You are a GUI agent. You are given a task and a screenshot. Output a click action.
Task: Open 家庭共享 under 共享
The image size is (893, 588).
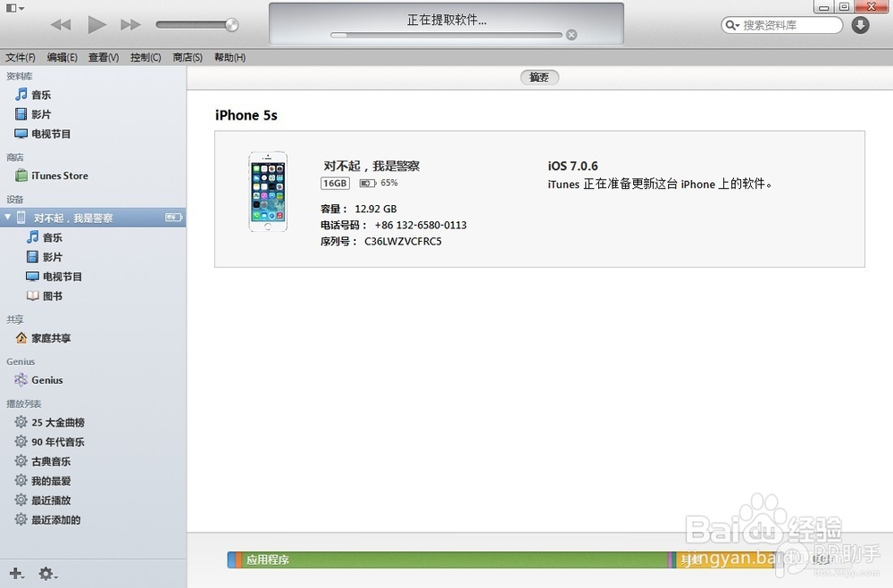[49, 338]
